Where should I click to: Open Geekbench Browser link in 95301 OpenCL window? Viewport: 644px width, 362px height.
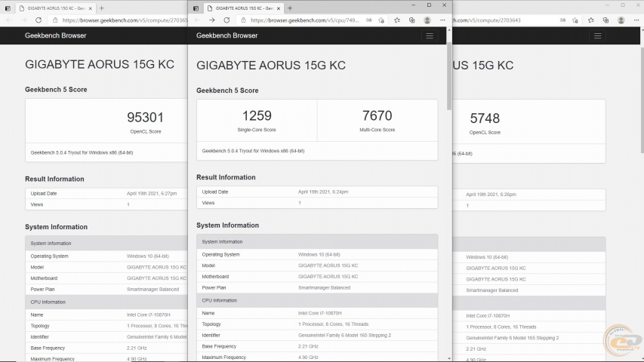coord(55,35)
